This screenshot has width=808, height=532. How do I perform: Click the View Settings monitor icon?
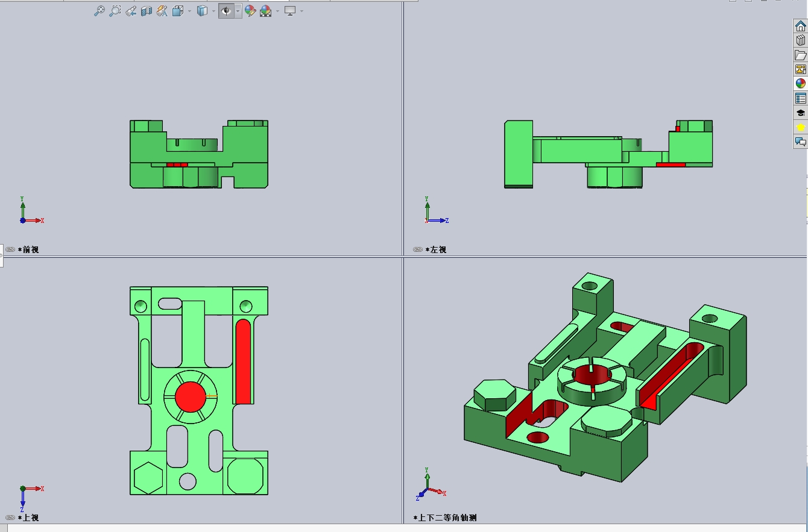pos(290,11)
